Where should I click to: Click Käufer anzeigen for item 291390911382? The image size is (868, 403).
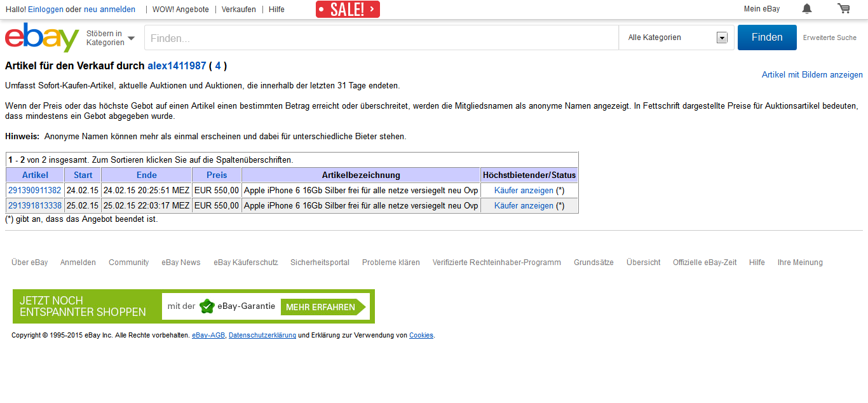pos(524,191)
